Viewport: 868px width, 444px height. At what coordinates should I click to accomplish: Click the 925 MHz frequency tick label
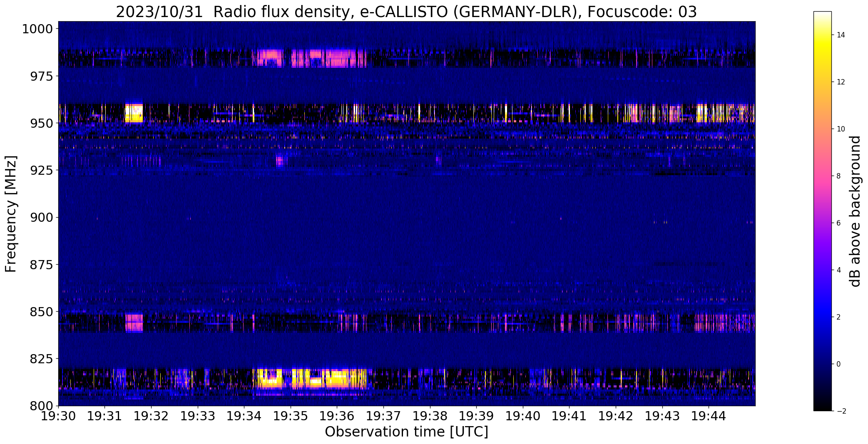[x=42, y=170]
